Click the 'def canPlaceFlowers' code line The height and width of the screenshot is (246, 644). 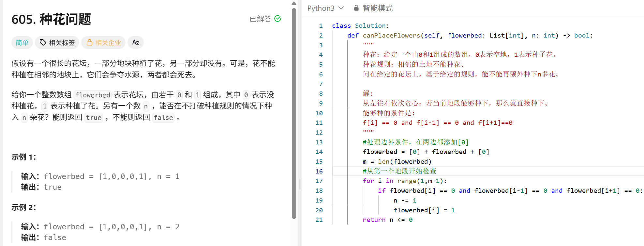pyautogui.click(x=470, y=36)
